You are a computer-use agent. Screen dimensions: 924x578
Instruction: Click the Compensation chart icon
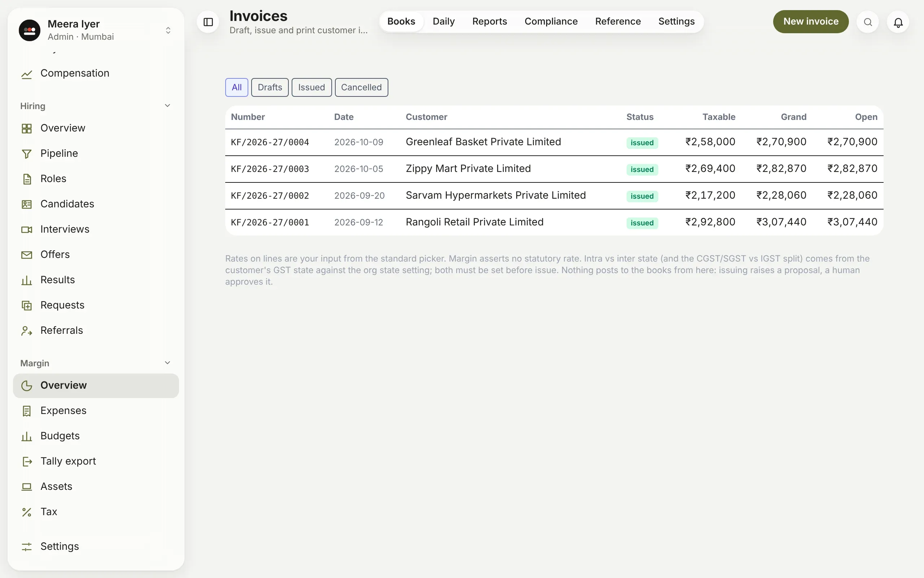click(x=27, y=74)
